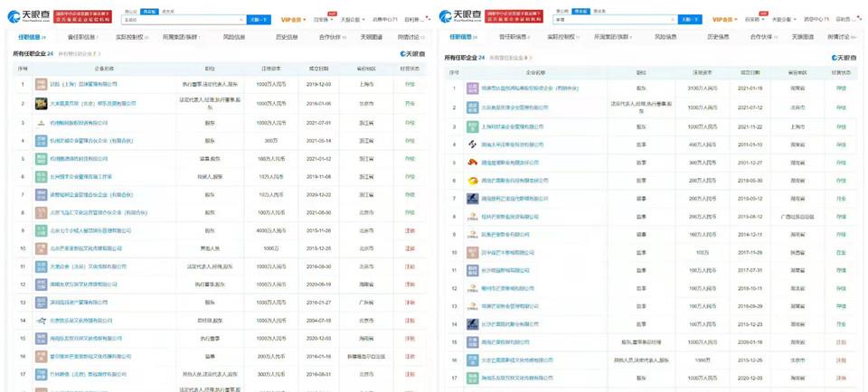Viewport: 868px width, 392px height.
Task: Click date 2009-01-16 in right page row 15
Action: pos(750,342)
